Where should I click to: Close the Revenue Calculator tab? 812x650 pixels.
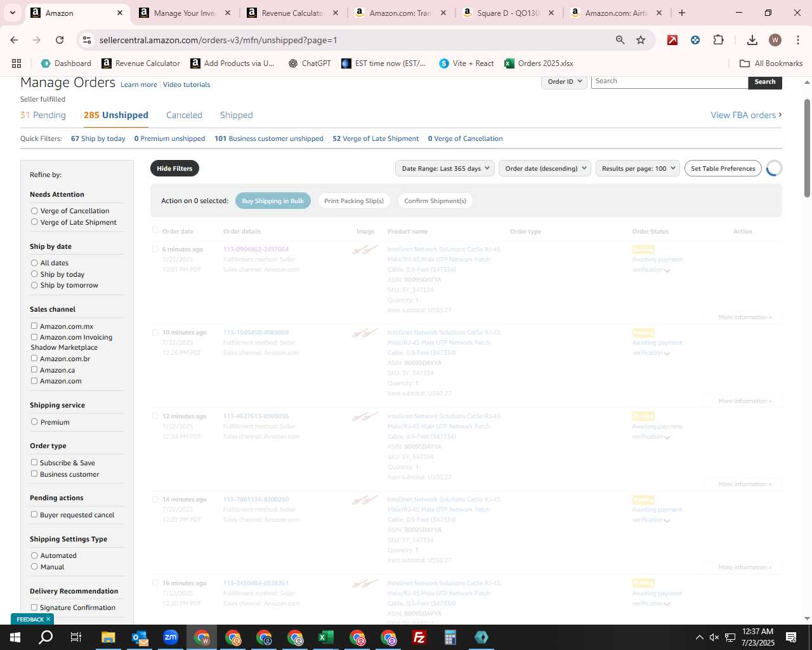[336, 13]
